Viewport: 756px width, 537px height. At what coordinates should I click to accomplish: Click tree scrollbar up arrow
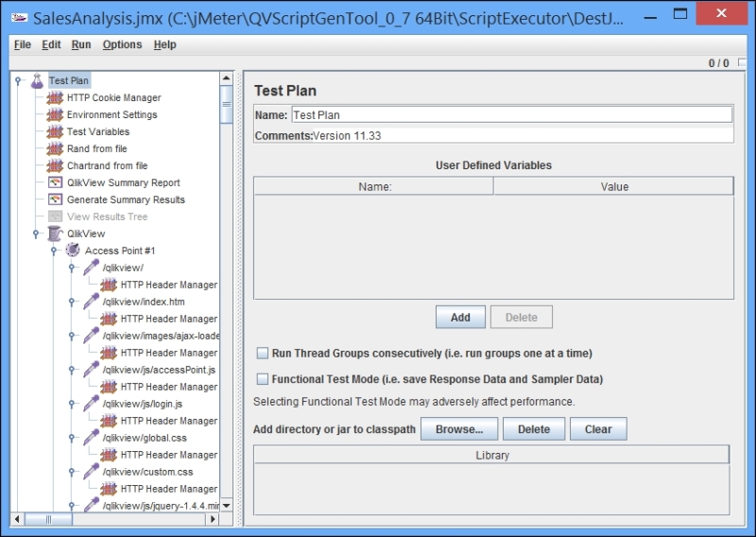tap(226, 78)
